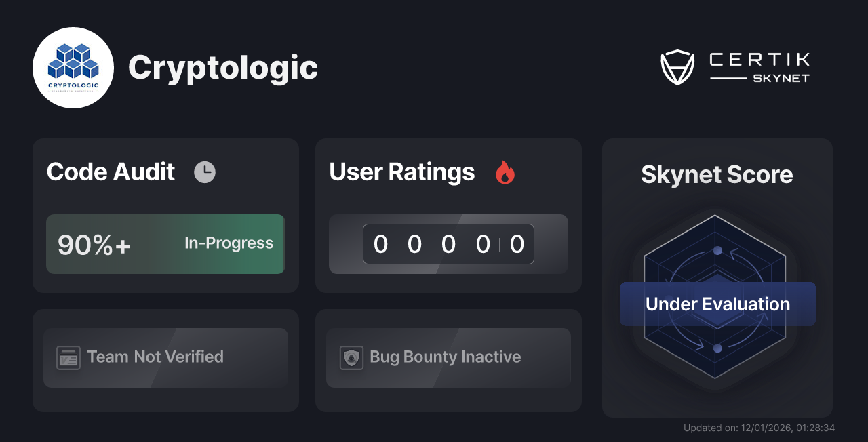The width and height of the screenshot is (868, 442).
Task: Open the CERTIK SKYNET header menu
Action: (758, 66)
